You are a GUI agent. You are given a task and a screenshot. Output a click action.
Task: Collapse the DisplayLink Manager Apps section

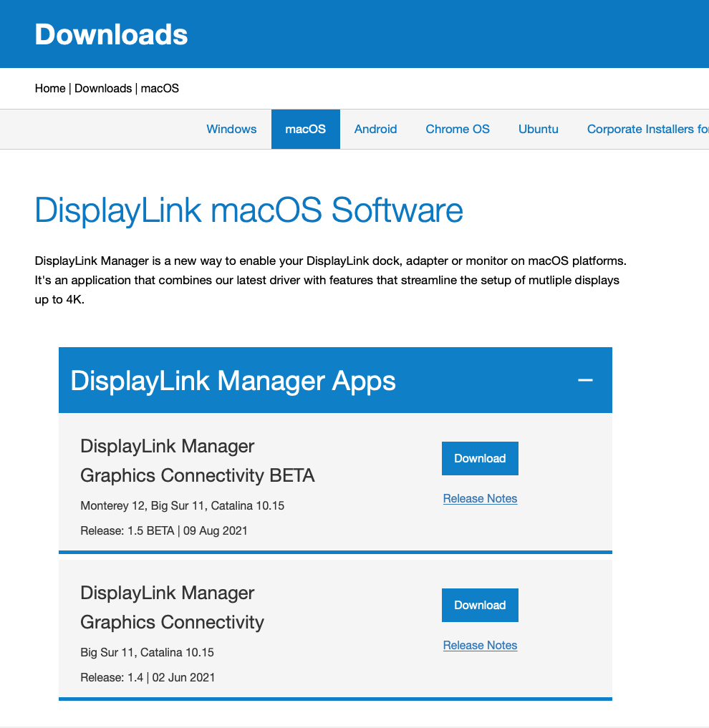pos(585,380)
